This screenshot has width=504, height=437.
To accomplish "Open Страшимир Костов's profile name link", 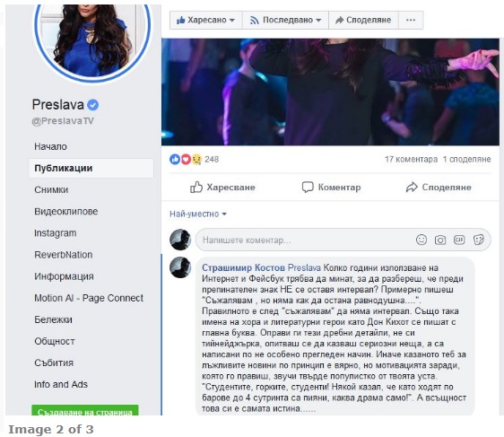I will click(243, 267).
